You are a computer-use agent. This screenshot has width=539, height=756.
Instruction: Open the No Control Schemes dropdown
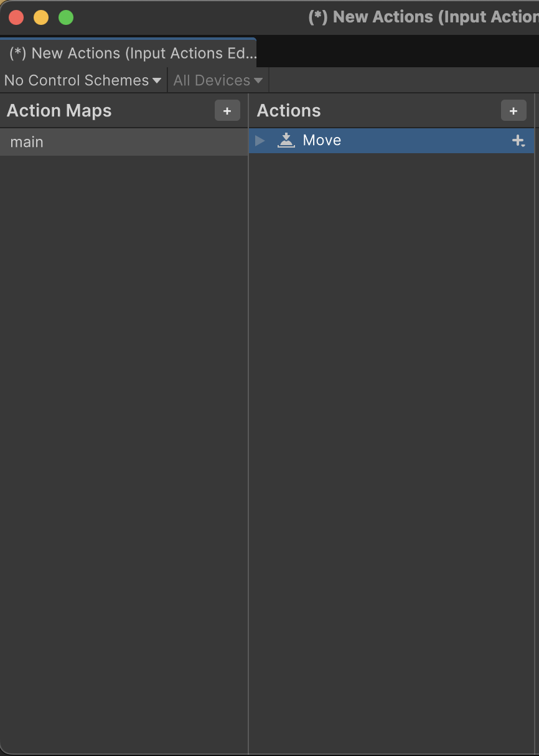(x=83, y=80)
